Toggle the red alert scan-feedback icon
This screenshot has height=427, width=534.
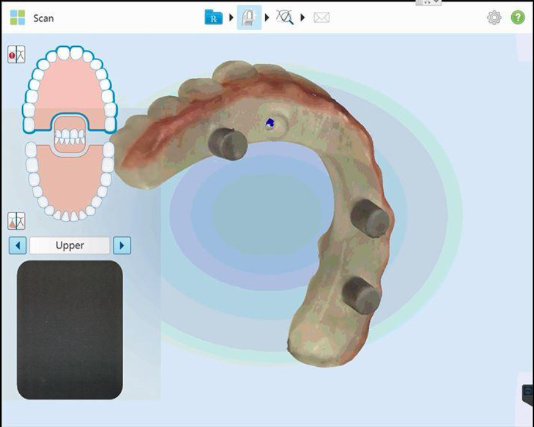point(16,54)
